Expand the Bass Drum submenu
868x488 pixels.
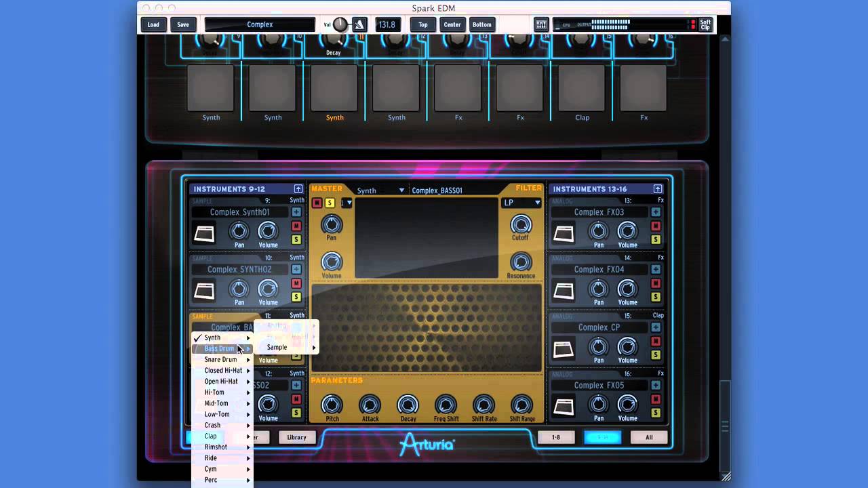pyautogui.click(x=222, y=348)
